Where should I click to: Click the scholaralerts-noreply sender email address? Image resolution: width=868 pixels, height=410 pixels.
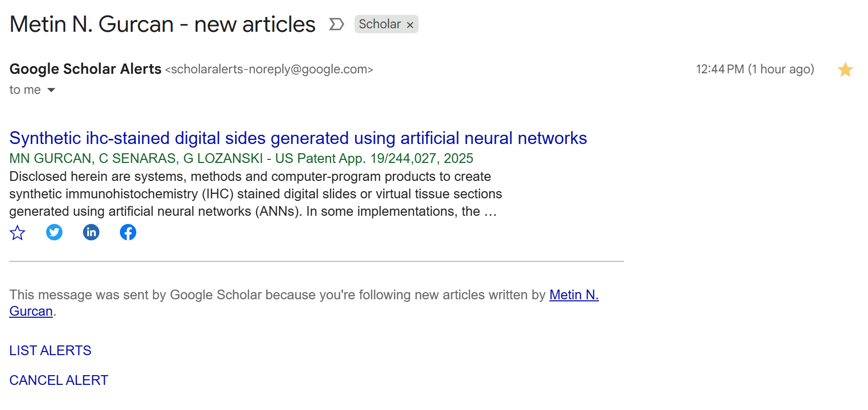click(x=269, y=69)
